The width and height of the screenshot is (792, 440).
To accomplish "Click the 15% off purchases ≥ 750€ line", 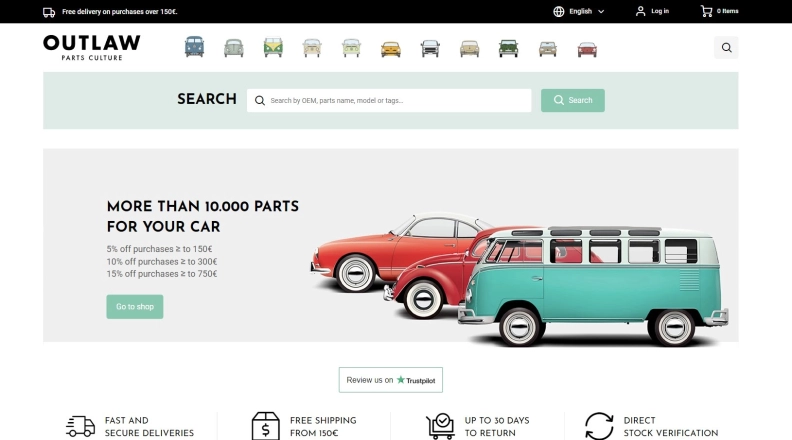I will 162,274.
